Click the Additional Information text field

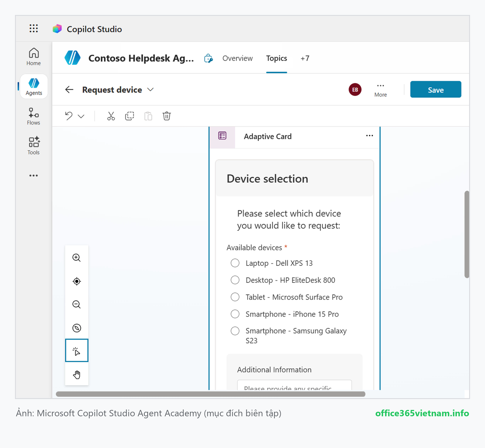pos(294,385)
